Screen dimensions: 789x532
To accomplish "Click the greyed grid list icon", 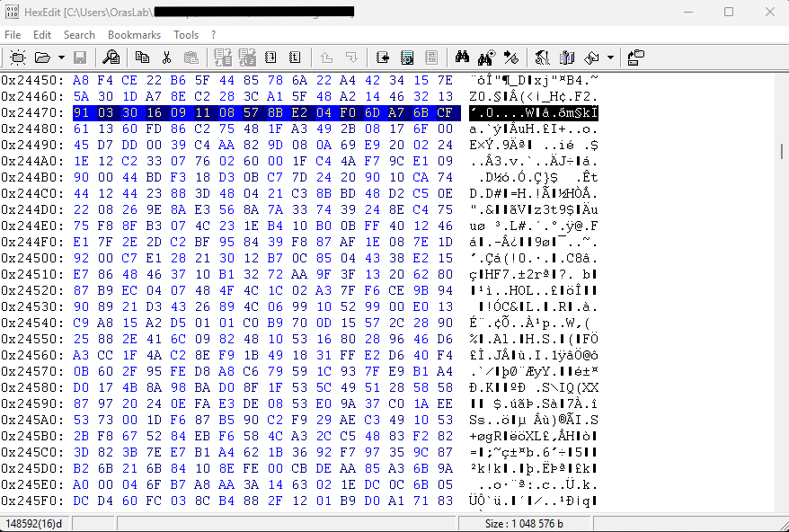I will [431, 58].
